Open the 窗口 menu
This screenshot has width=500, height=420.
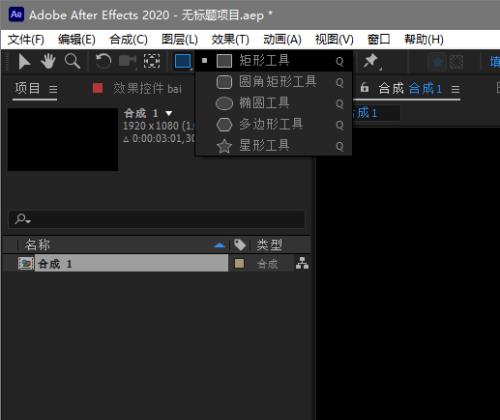tap(379, 40)
